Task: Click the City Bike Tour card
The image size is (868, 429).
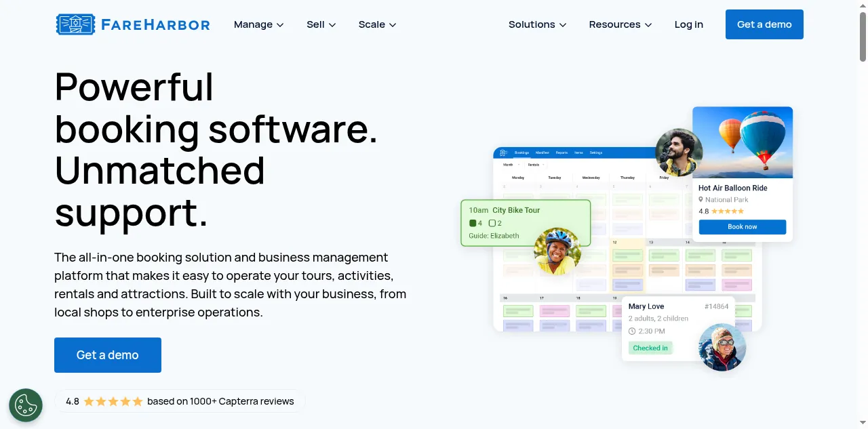Action: pyautogui.click(x=526, y=223)
